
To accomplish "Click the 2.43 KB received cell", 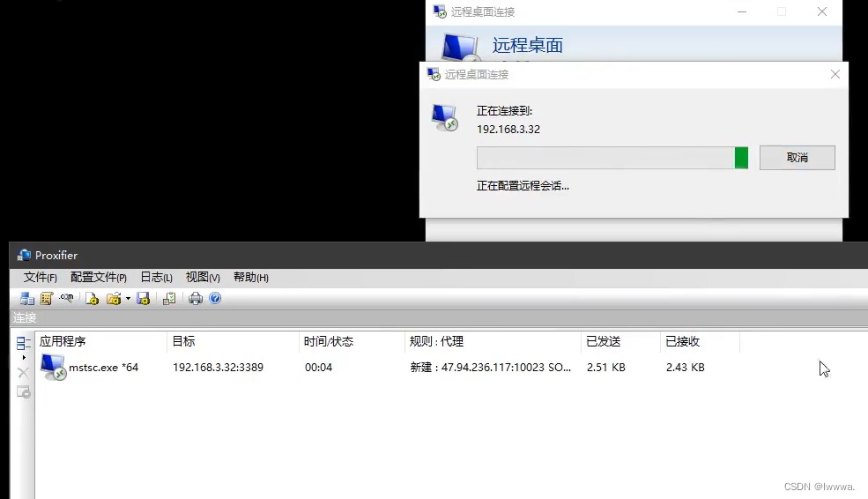I will tap(686, 367).
